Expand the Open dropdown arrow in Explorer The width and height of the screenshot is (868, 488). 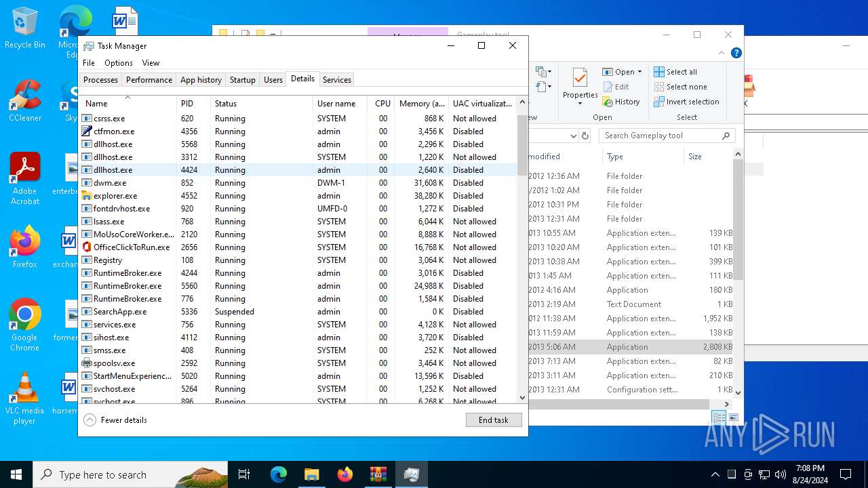pyautogui.click(x=639, y=72)
